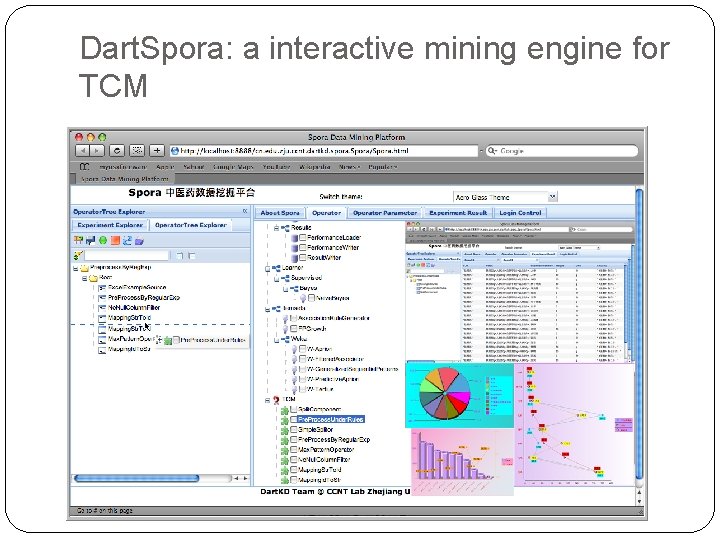720x540 pixels.
Task: Click the expand-all icon right of filter field
Action: tap(180, 255)
